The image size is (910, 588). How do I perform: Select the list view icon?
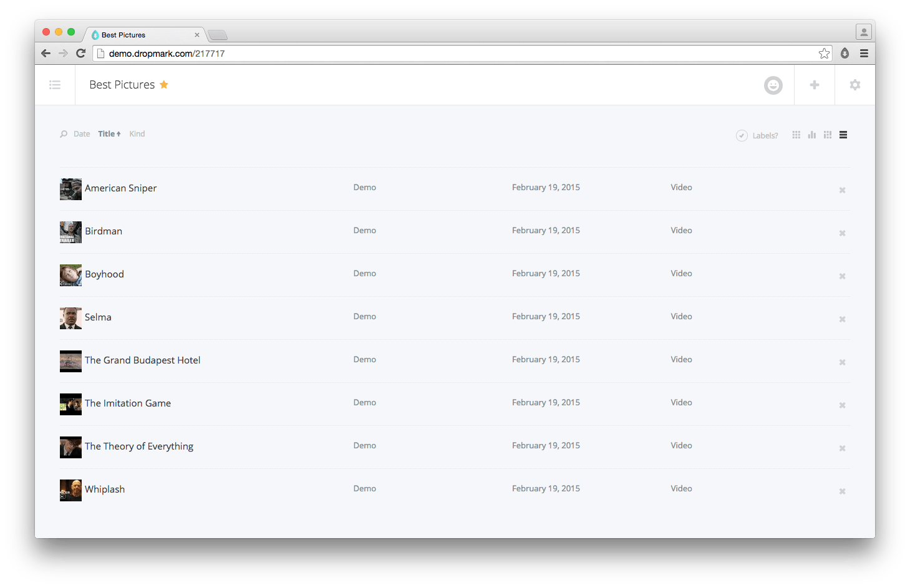[843, 135]
